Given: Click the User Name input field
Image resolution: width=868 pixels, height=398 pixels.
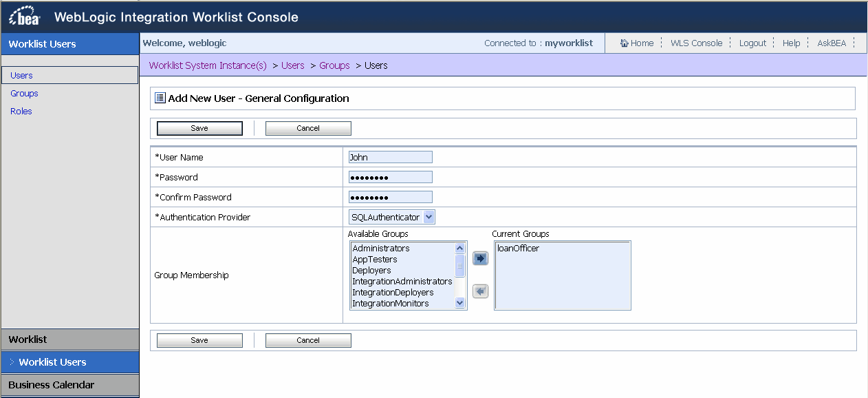Looking at the screenshot, I should pyautogui.click(x=391, y=157).
